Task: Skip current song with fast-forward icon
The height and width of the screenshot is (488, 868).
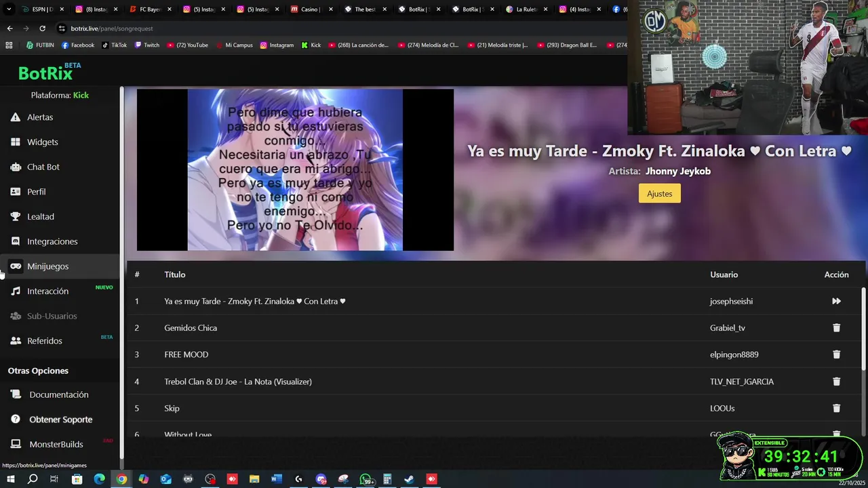Action: tap(836, 301)
